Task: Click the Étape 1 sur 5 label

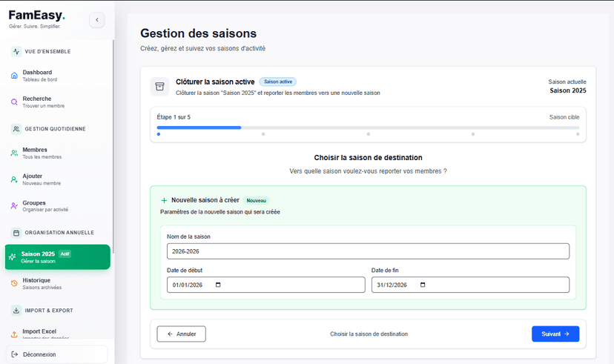Action: tap(174, 117)
